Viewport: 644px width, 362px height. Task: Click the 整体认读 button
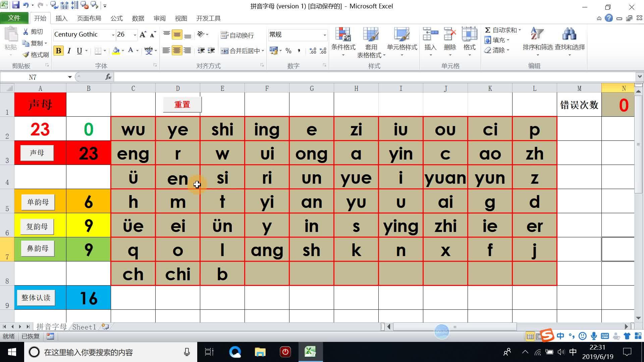point(36,298)
